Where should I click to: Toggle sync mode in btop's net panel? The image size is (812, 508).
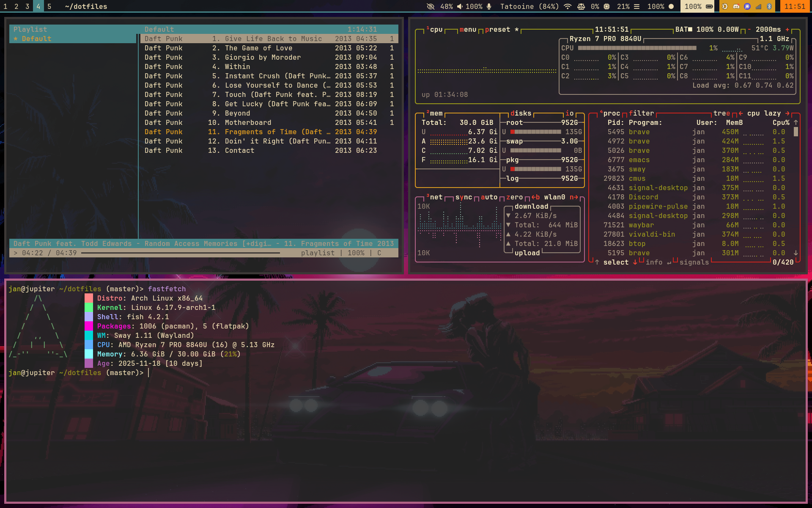465,197
